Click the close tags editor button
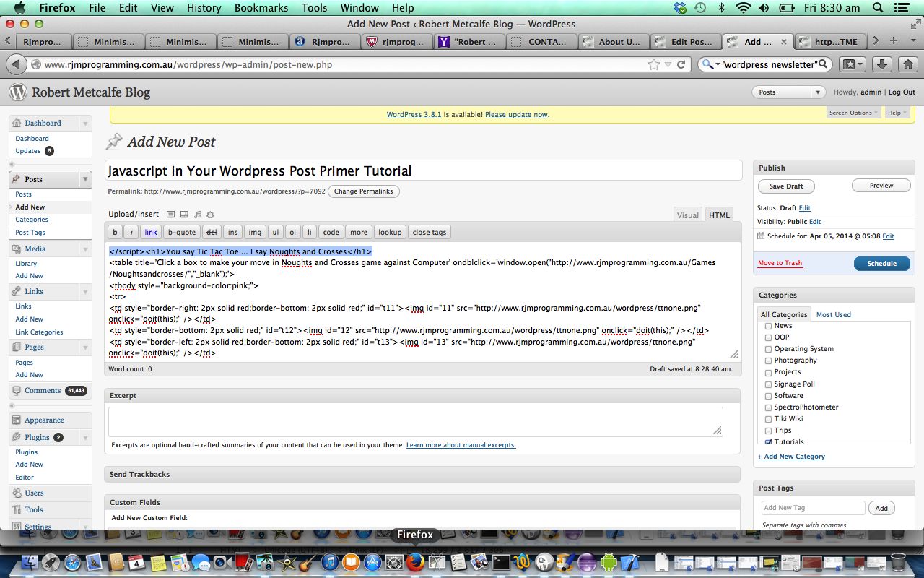Viewport: 924px width, 578px height. tap(430, 232)
